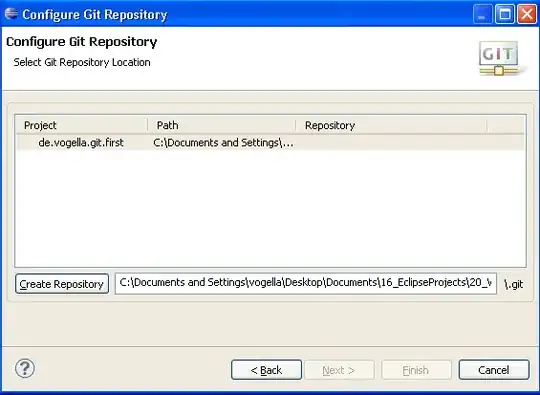
Task: Cancel the Configure Git Repository wizard
Action: click(494, 370)
